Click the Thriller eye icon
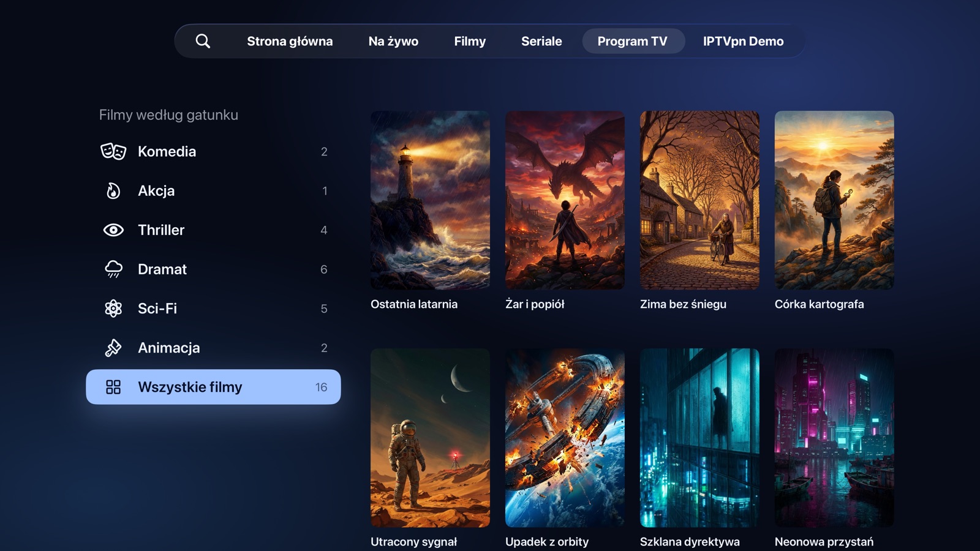This screenshot has width=980, height=551. 113,230
